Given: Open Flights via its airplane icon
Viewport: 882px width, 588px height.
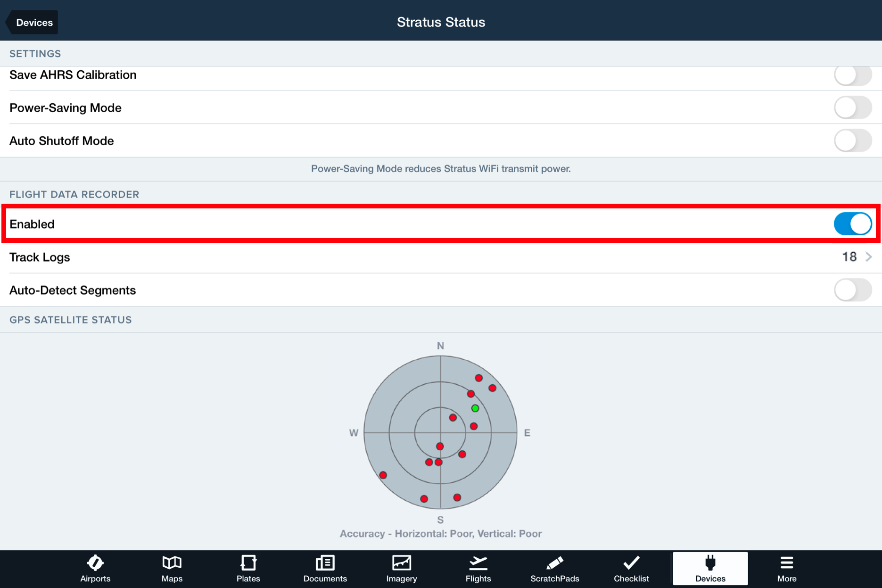Looking at the screenshot, I should pyautogui.click(x=478, y=562).
